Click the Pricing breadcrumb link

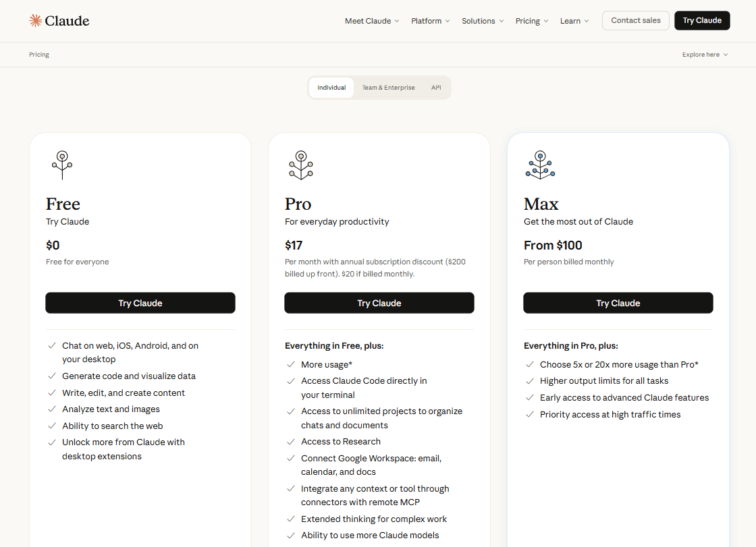[39, 55]
